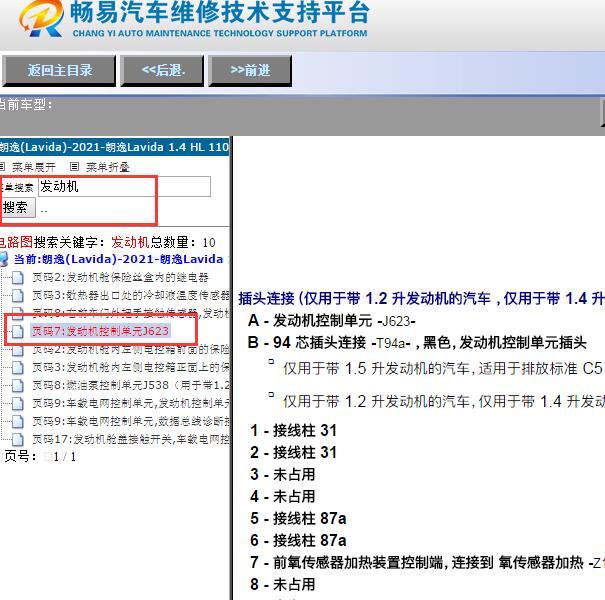605x600 pixels.
Task: Click line B - 94 芯插头连接 -T94a-
Action: point(417,343)
